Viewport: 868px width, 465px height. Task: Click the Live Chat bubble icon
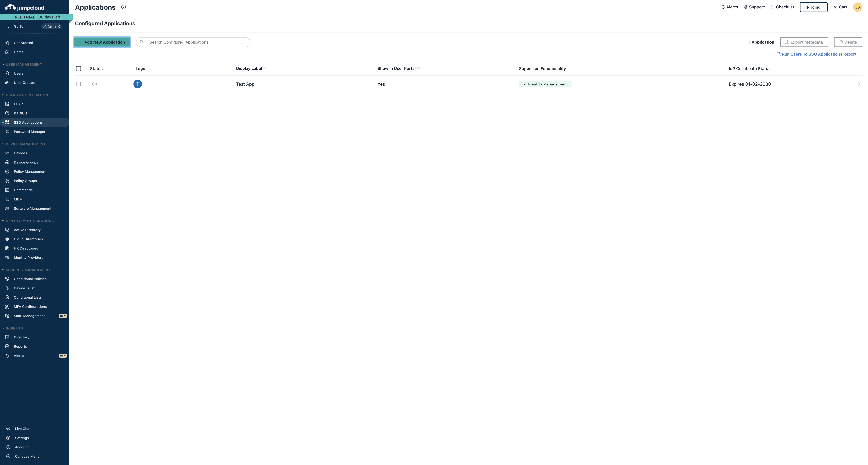point(8,429)
